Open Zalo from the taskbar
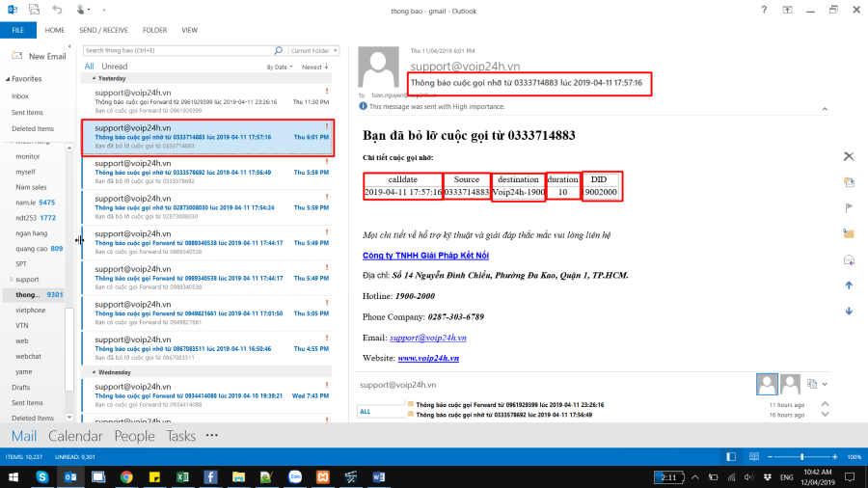868x488 pixels. 294,477
